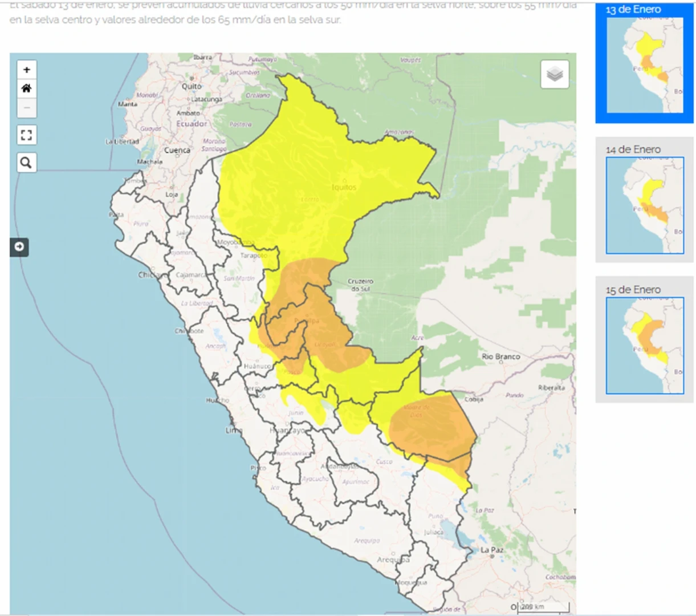Select the highlighted '13 de Enero' thumbnail
The image size is (696, 616).
(x=645, y=64)
